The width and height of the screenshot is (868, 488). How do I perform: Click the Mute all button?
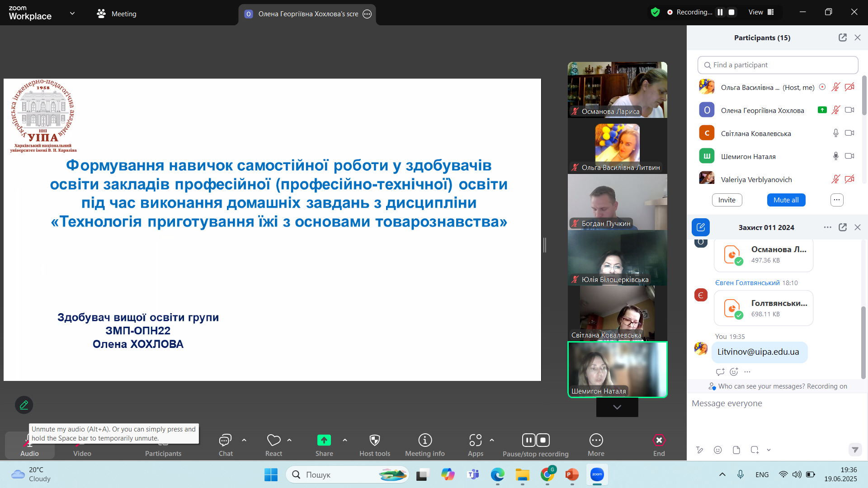point(786,200)
